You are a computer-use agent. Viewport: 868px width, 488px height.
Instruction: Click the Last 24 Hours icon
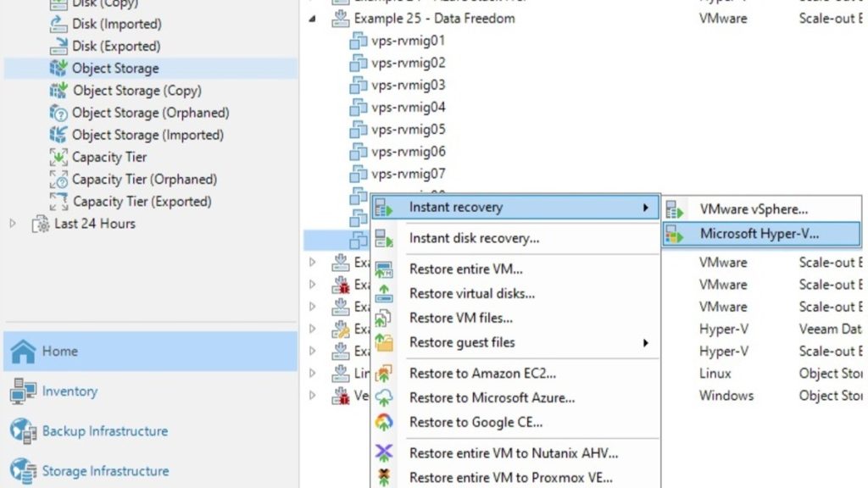pos(41,224)
